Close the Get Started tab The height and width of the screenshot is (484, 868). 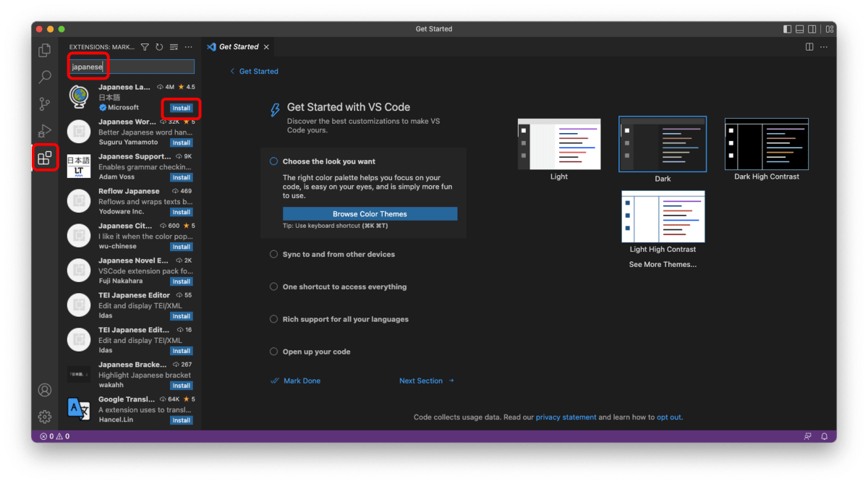266,47
